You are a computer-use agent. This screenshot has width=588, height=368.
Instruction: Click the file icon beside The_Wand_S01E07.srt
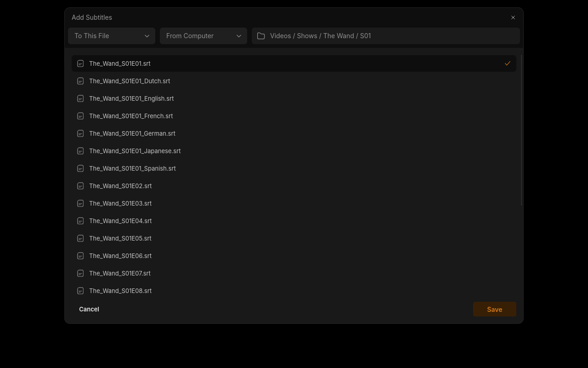click(80, 273)
